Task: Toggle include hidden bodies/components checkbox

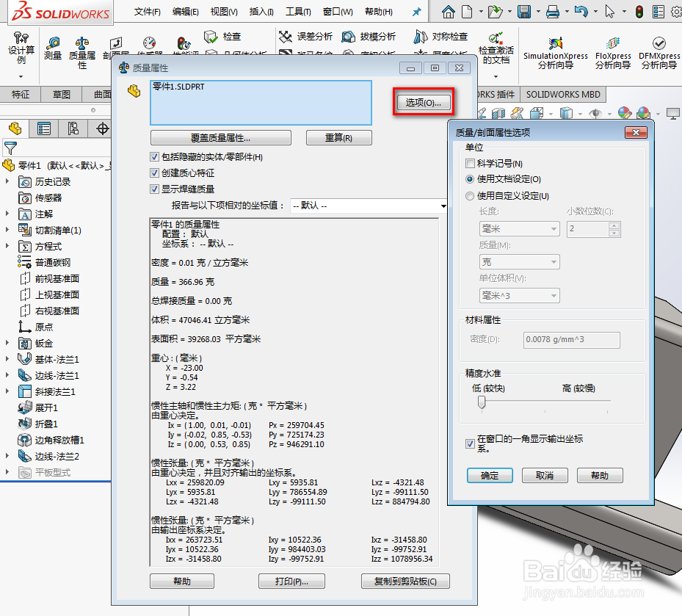Action: 154,157
